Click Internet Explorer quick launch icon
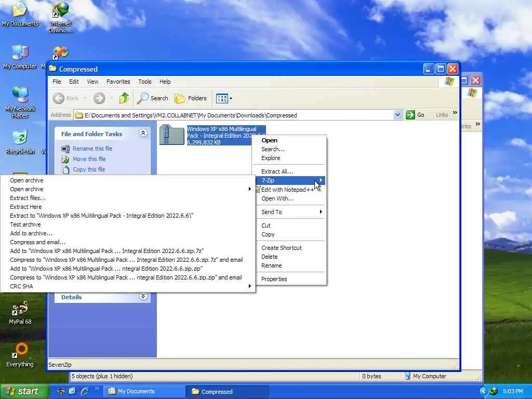This screenshot has width=532, height=399. [85, 391]
